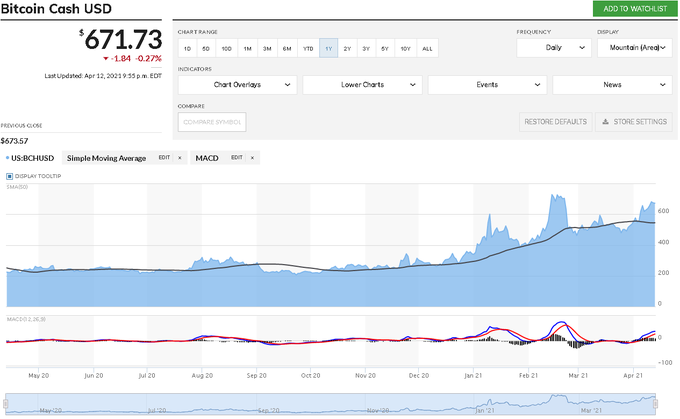Click the February 2021 price peak on chart
Screen dimensions: 680x419
coord(554,196)
